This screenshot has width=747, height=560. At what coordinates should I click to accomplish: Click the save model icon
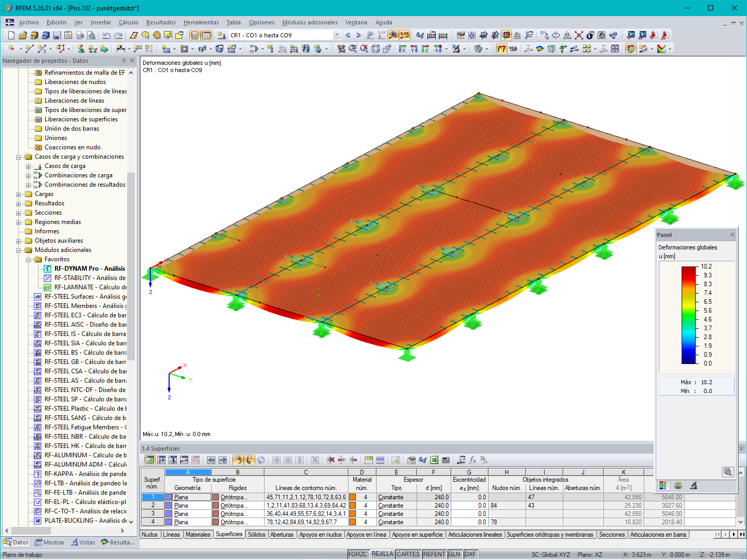[x=57, y=35]
